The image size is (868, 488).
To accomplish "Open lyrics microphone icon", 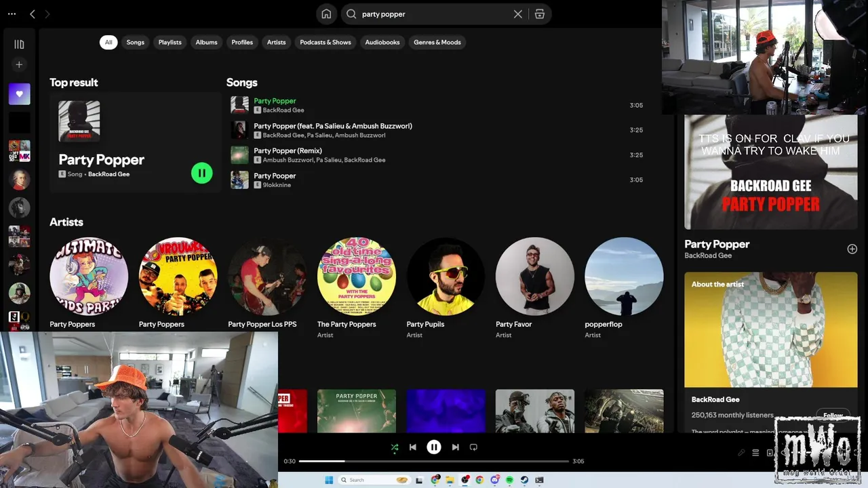I will coord(741,453).
